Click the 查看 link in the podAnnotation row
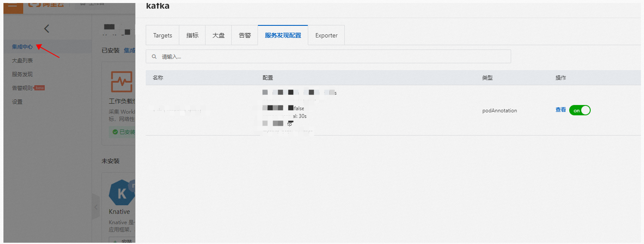 coord(561,110)
